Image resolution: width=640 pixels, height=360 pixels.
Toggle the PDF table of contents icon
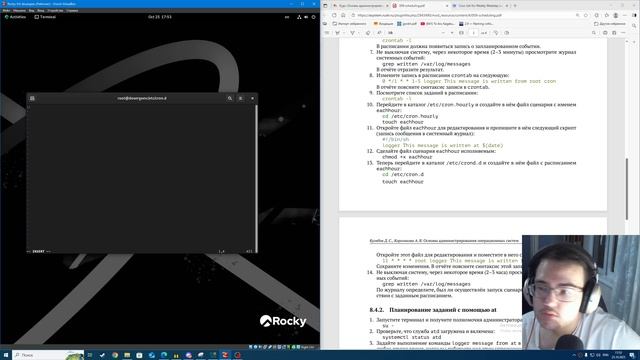(x=327, y=33)
